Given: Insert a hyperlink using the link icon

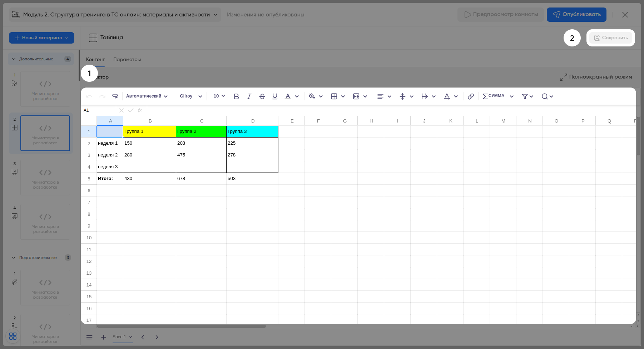Looking at the screenshot, I should click(x=471, y=96).
